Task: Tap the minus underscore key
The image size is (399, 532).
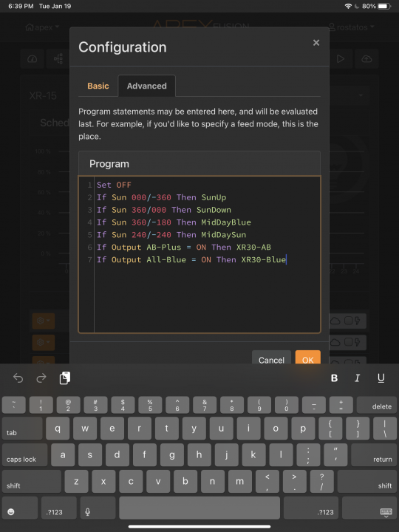Action: 313,405
